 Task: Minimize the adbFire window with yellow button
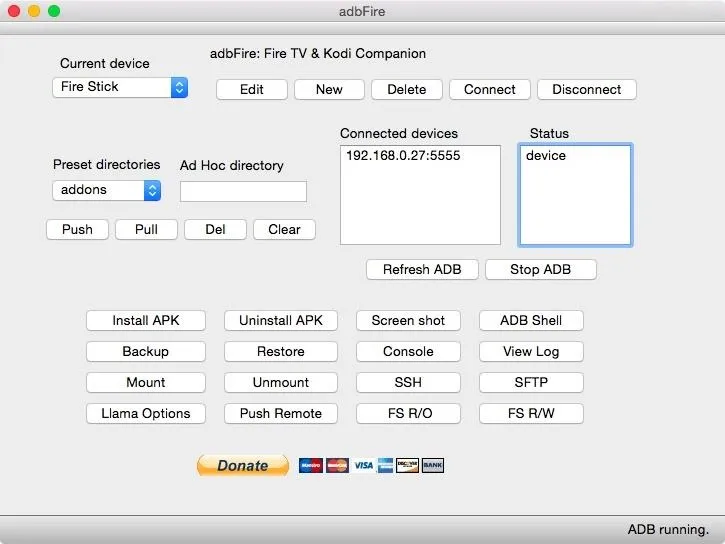pos(34,11)
